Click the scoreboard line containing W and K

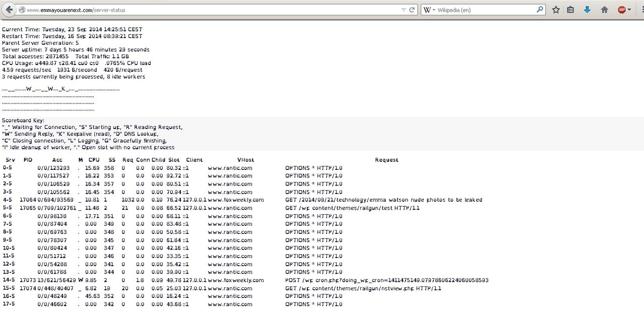61,89
